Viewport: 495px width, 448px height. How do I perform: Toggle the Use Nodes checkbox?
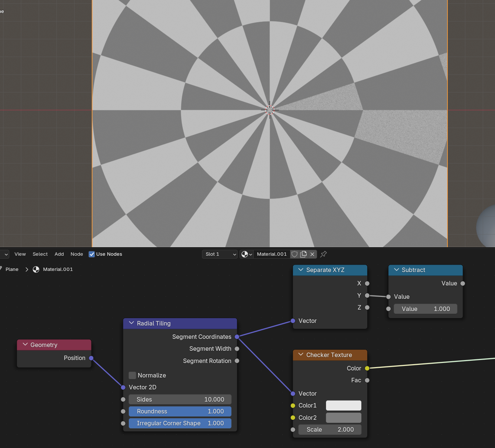(92, 254)
